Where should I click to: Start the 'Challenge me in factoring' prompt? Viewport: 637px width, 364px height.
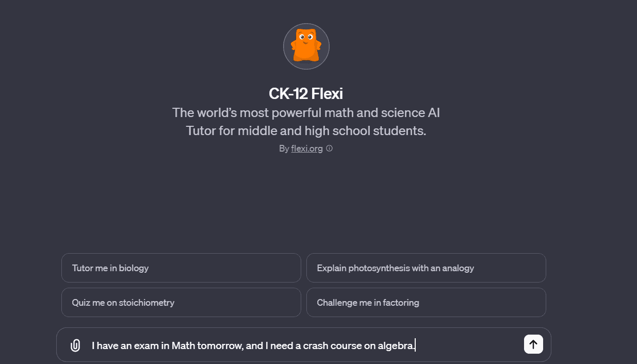coord(426,303)
